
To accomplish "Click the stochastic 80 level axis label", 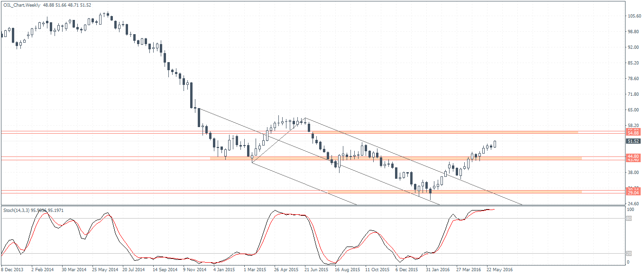I will pos(629,219).
